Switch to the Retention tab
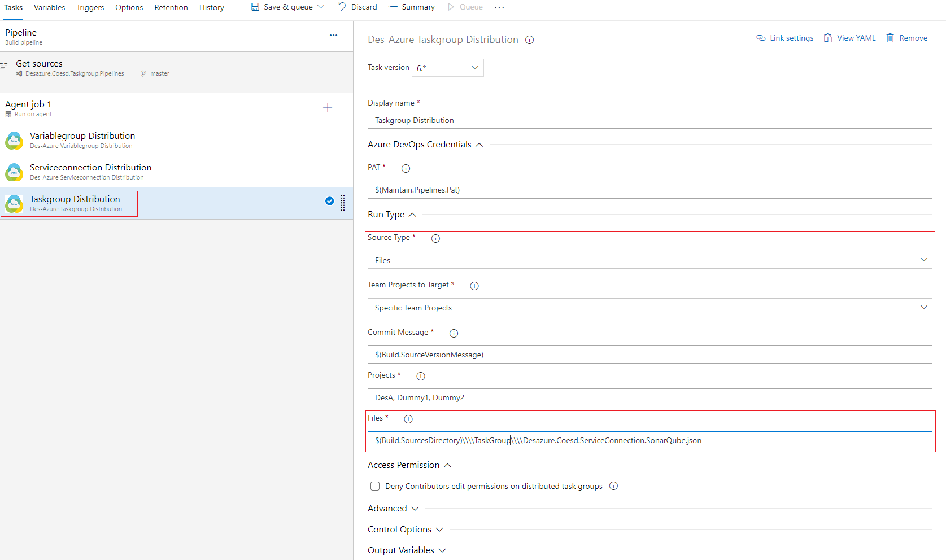 pos(171,7)
